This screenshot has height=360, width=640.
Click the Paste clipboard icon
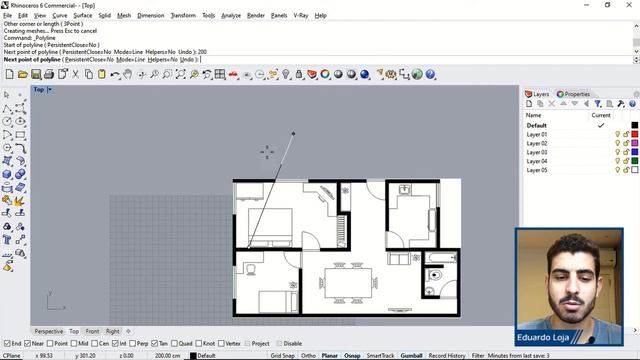coord(102,74)
